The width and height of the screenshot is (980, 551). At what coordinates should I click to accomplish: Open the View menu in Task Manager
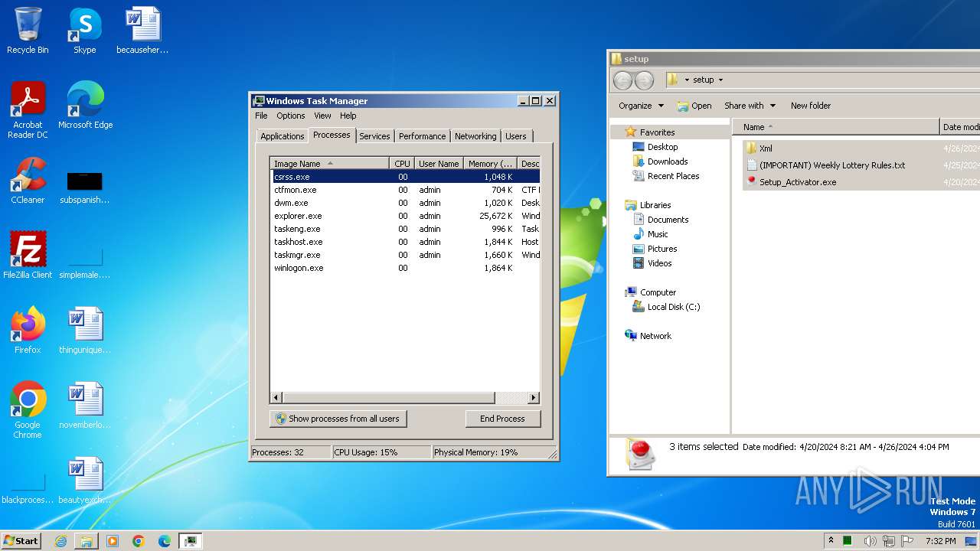click(322, 116)
